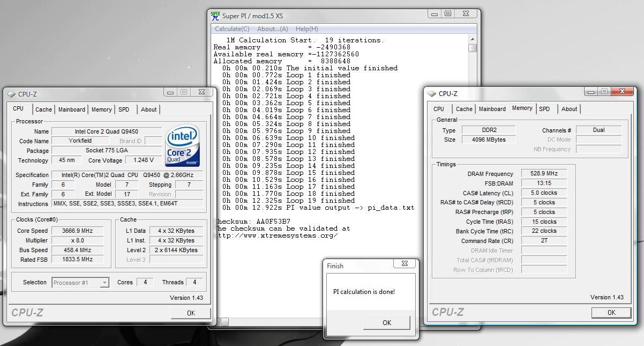
Task: Click the DRAM Frequency value 528.9 MHz
Action: 543,174
